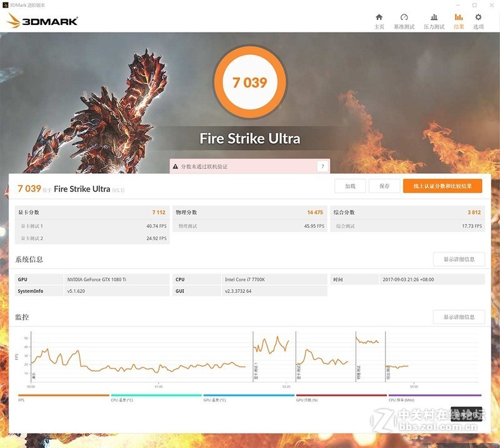Click the 17.73 FPS combined test value

pos(472,226)
